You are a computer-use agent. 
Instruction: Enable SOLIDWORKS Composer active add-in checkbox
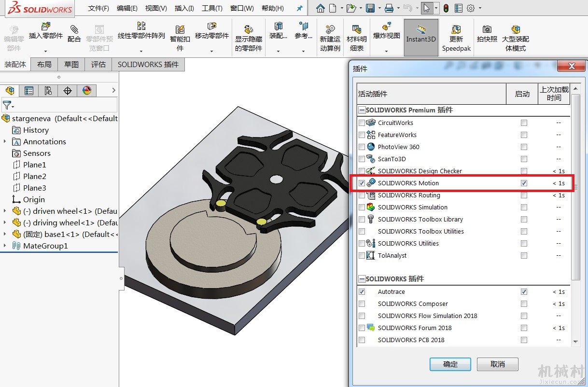362,304
